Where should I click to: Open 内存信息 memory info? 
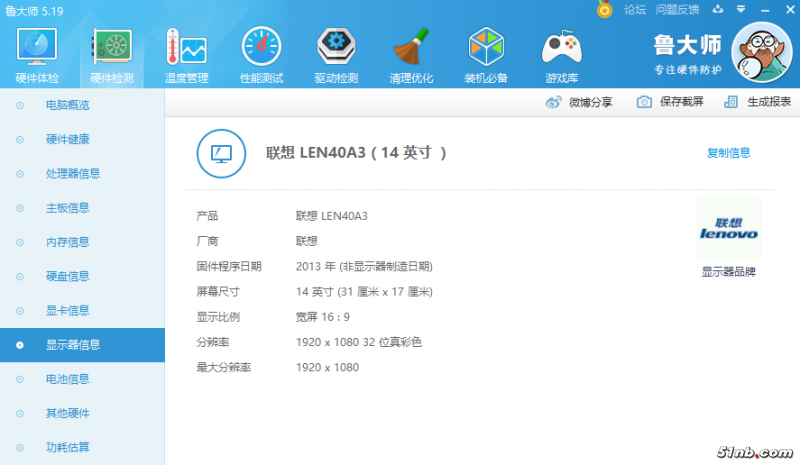click(x=67, y=242)
